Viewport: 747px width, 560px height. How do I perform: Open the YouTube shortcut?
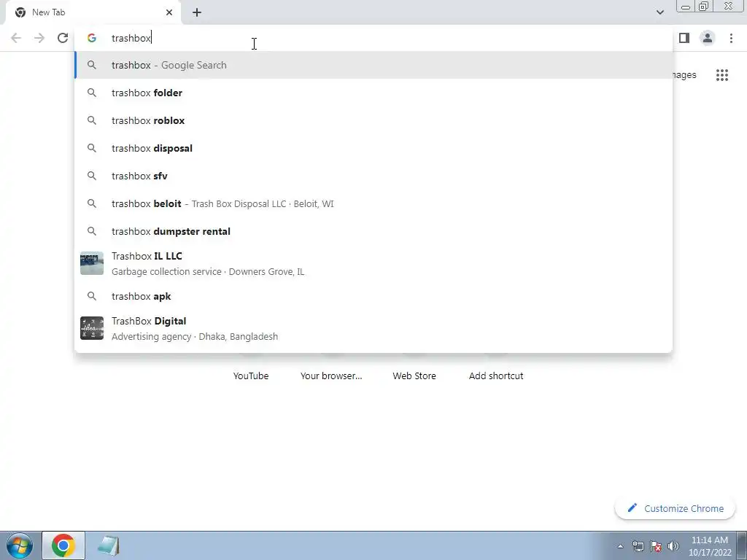[x=251, y=376]
